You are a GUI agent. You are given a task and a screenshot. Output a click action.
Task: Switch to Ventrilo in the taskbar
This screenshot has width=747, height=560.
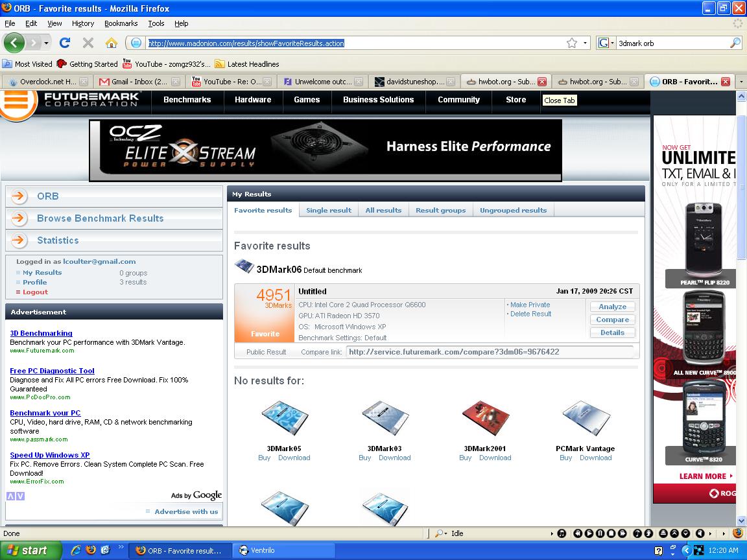(x=283, y=550)
